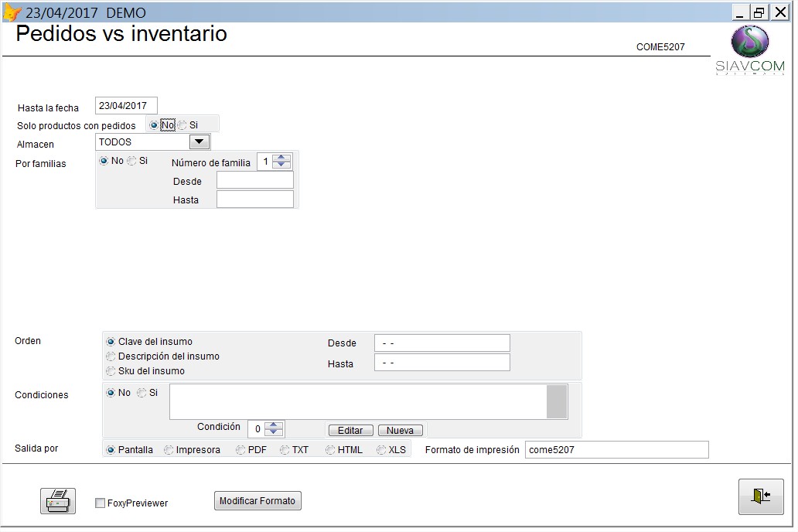The height and width of the screenshot is (532, 798).
Task: Click the Condición number box
Action: pyautogui.click(x=257, y=428)
